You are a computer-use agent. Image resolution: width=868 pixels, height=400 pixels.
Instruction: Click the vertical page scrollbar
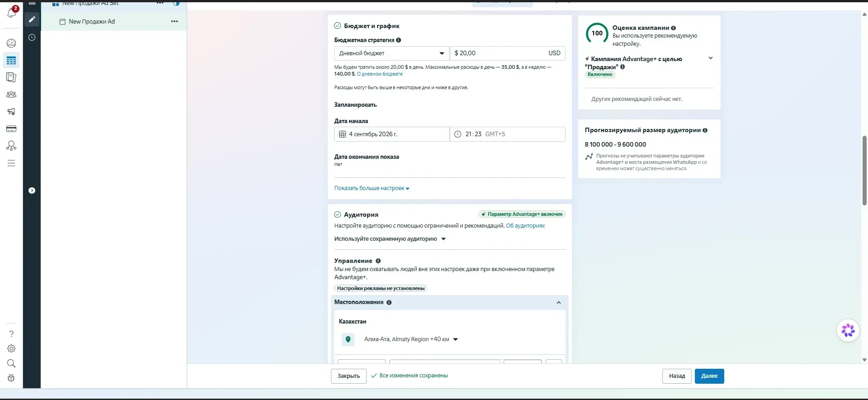point(864,170)
